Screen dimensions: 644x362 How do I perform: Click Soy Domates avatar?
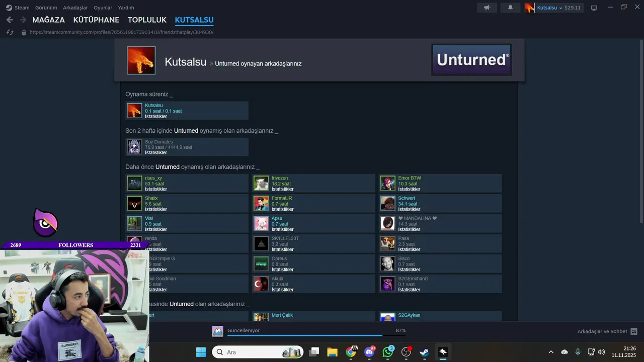pos(134,147)
